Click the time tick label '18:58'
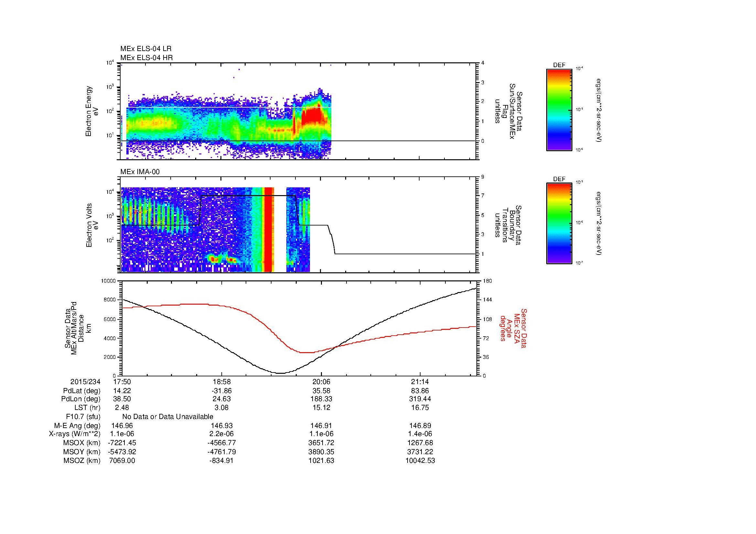Screen dimensions: 756x534 pyautogui.click(x=222, y=382)
